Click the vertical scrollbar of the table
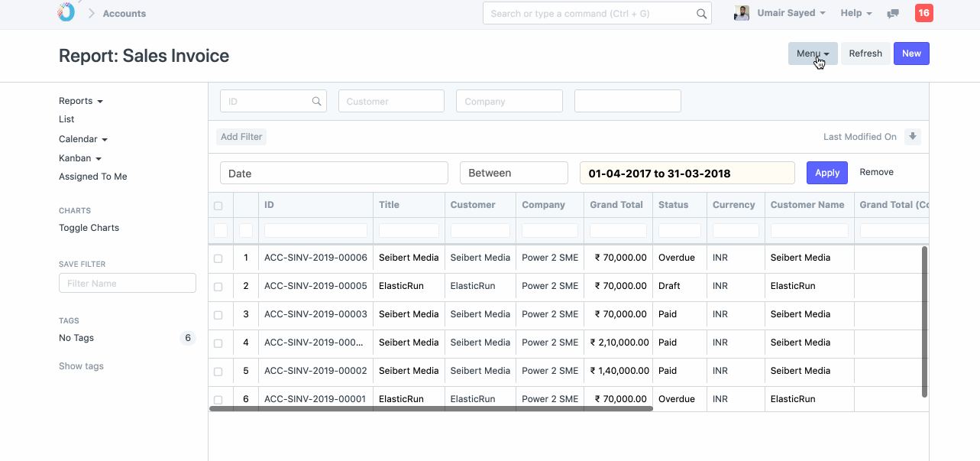Screen dimensions: 980x461 pos(924,321)
